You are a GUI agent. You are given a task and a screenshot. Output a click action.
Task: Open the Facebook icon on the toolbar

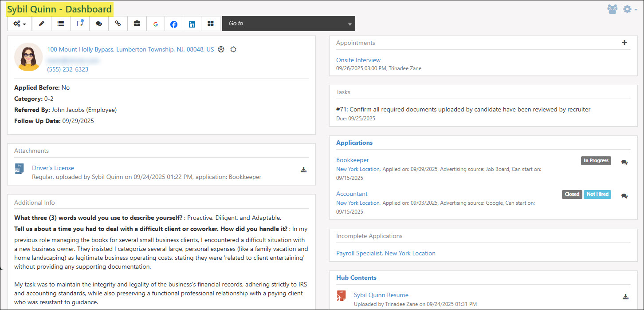click(x=173, y=24)
